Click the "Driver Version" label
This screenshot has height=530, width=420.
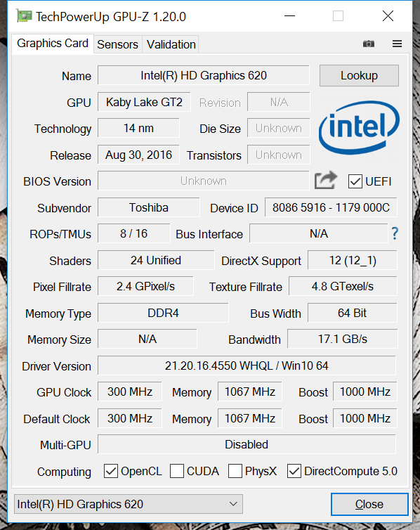click(56, 366)
